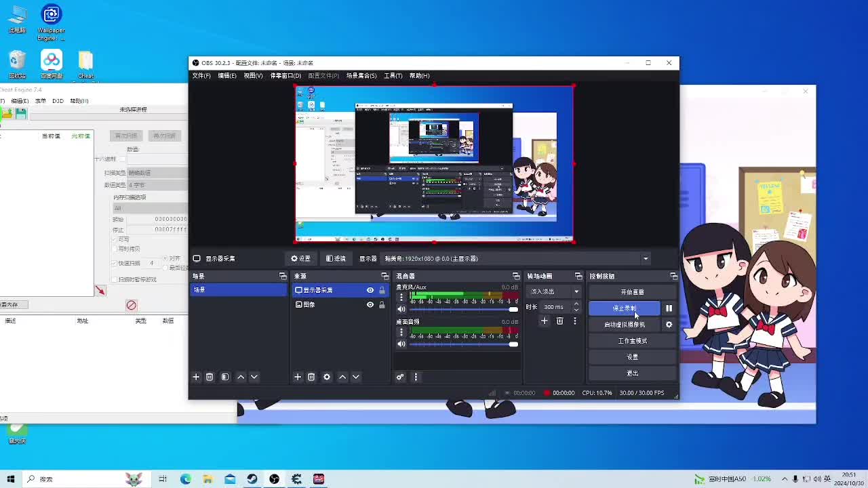This screenshot has width=868, height=488.
Task: Click the 启动虚拟摄像机 button
Action: click(x=624, y=325)
